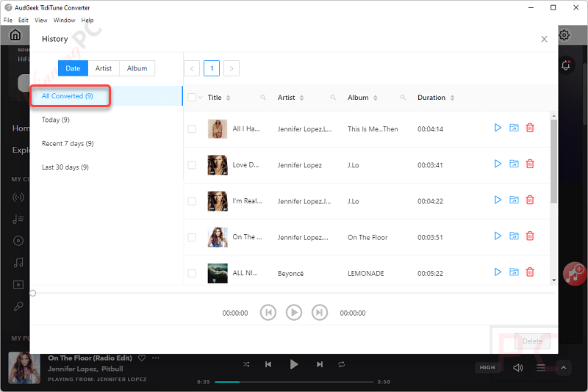Sort the list by Album
The image size is (588, 392).
click(x=376, y=98)
